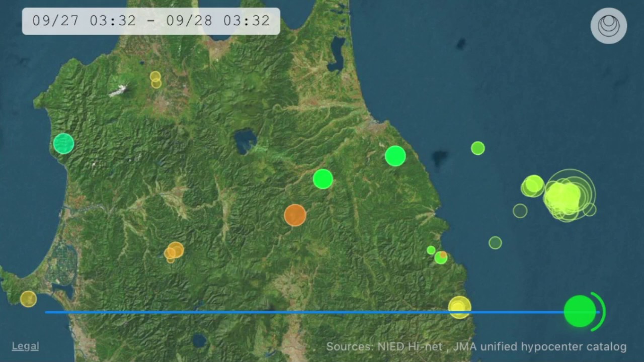The image size is (644, 362).
Task: Click the small solid green marker offshore
Action: [477, 148]
